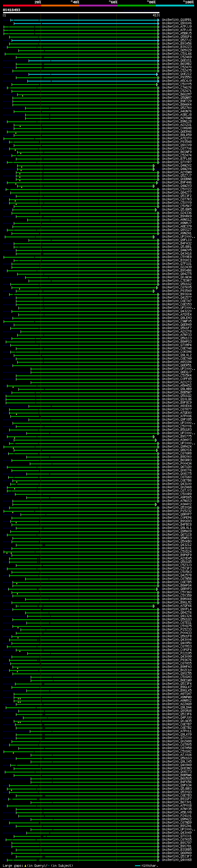Select the UniRef100_A9TSH7 label
The image size is (197, 868).
pyautogui.click(x=176, y=694)
